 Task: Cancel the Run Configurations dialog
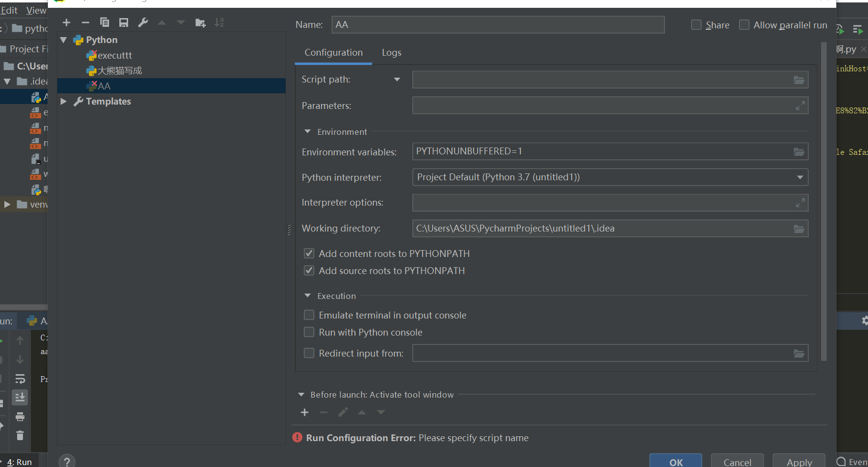[x=737, y=462]
